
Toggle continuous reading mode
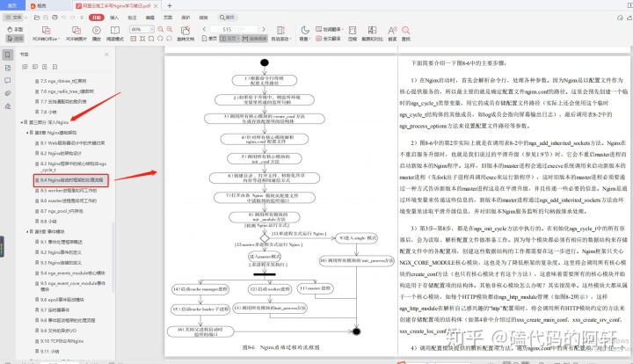coord(255,39)
